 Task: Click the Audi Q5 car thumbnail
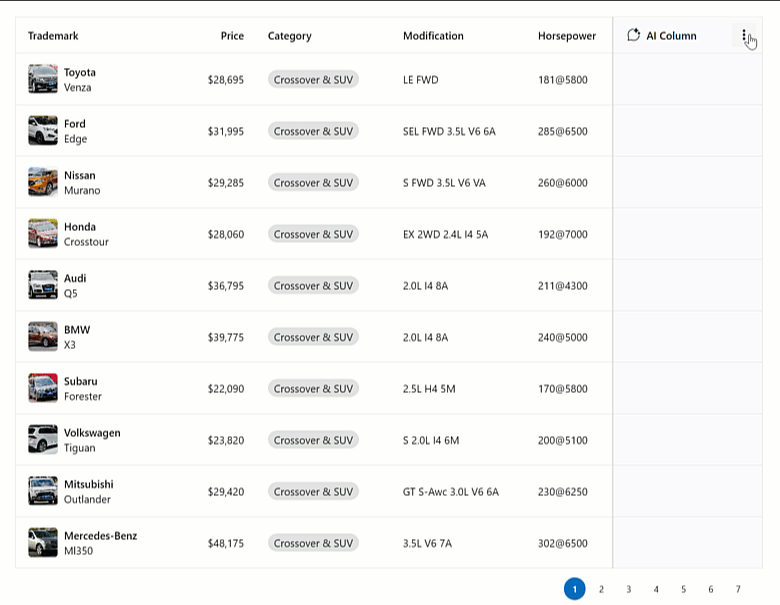[43, 285]
